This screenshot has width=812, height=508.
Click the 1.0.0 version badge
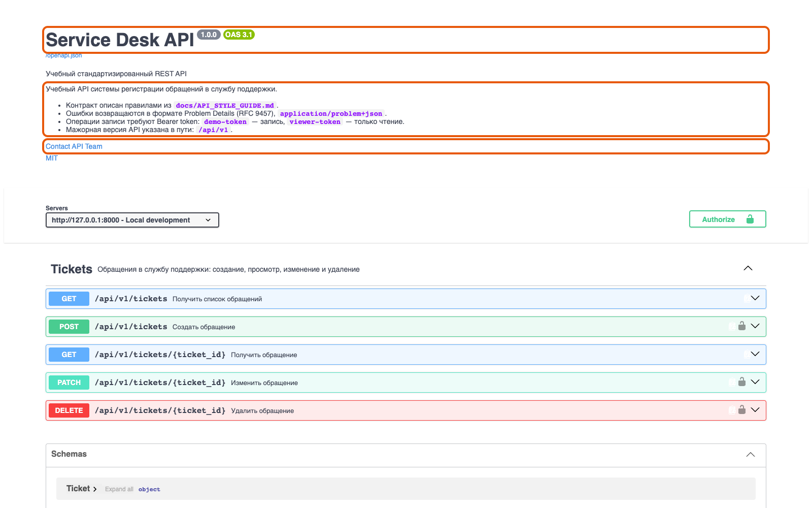coord(209,35)
